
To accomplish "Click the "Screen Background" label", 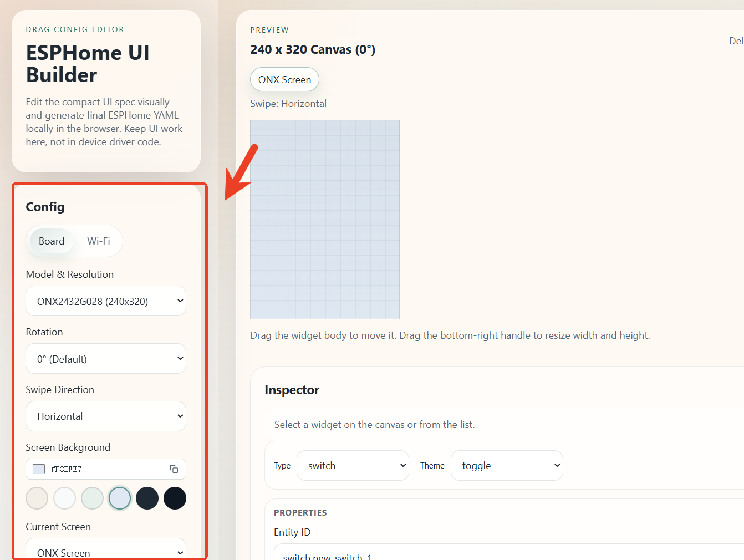I will click(x=68, y=447).
